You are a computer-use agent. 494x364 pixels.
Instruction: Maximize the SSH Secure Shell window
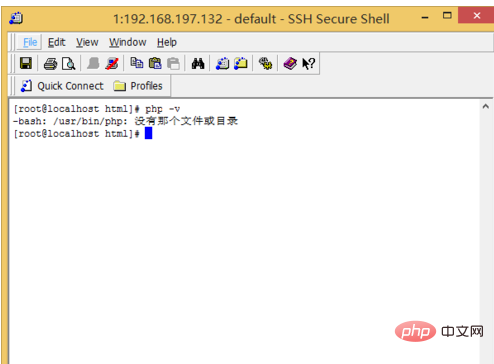pos(447,16)
